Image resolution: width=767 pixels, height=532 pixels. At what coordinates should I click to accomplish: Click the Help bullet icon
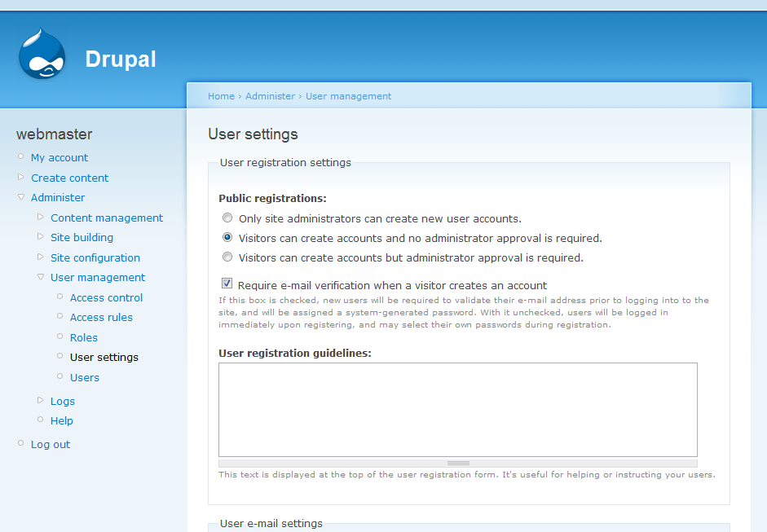coord(40,420)
